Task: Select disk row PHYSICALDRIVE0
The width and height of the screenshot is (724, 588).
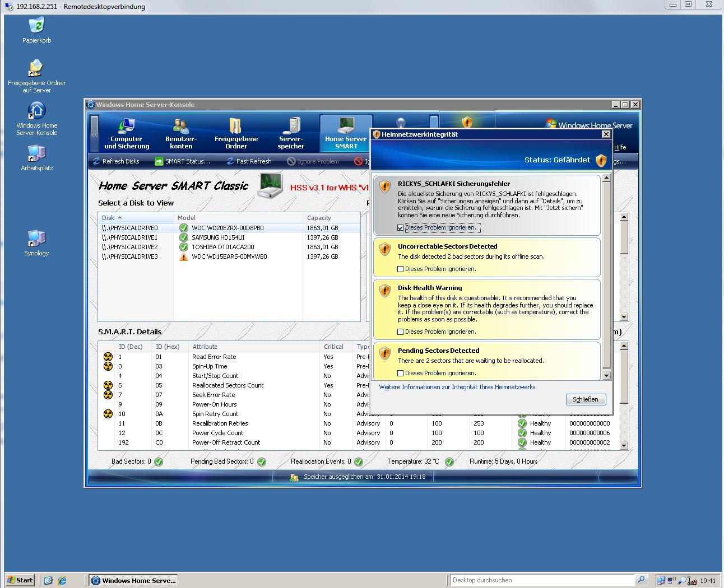Action: [x=229, y=228]
